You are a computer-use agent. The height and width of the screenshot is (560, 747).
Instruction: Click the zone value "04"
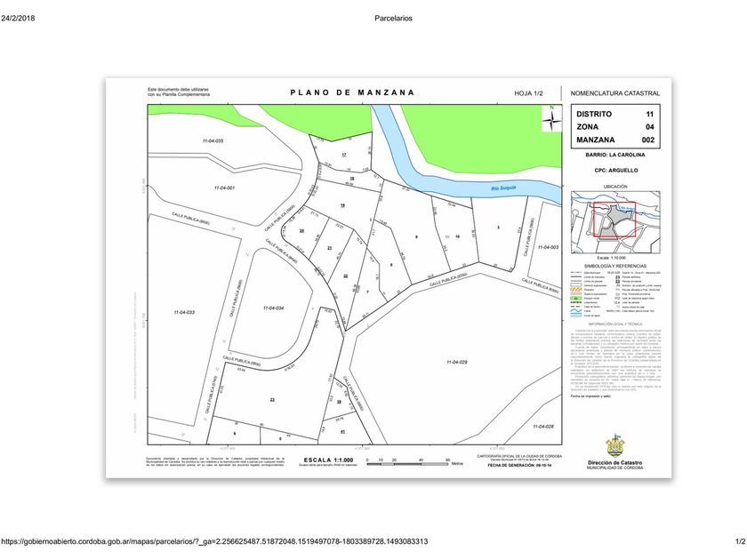[x=650, y=126]
